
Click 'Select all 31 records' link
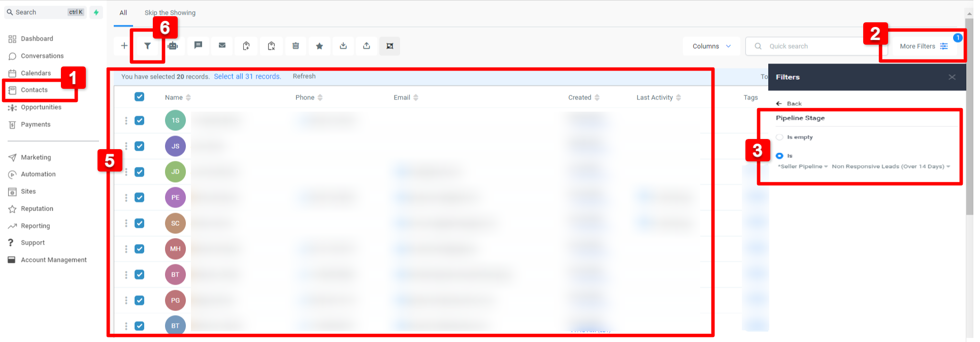coord(247,77)
